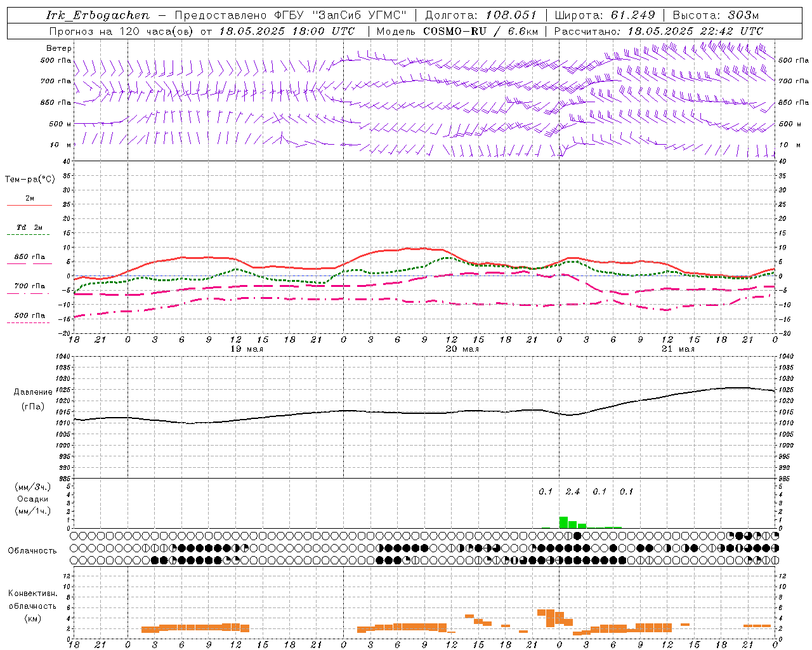Click the "700 гПа" dashed legend entry
This screenshot has height=650, width=812.
click(29, 286)
